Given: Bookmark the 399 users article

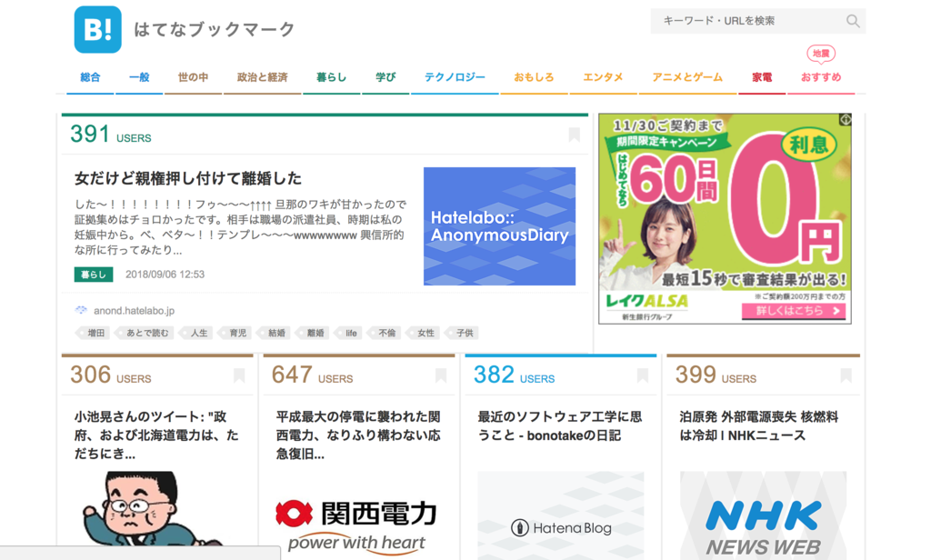Looking at the screenshot, I should tap(846, 375).
